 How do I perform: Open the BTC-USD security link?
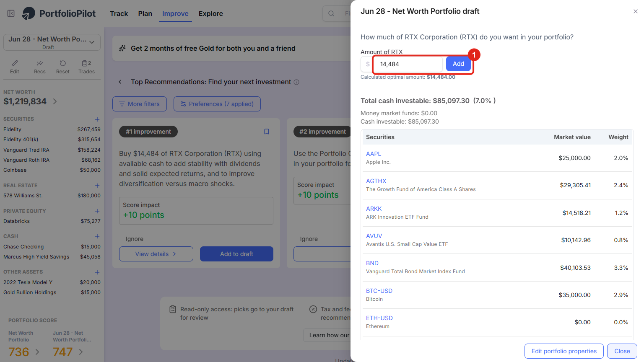coord(379,291)
